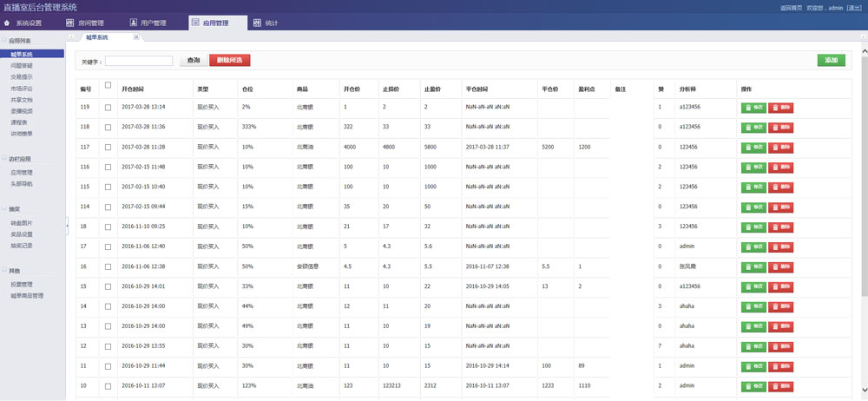Image resolution: width=868 pixels, height=401 pixels.
Task: Click the person icon beside 用户管理
Action: [x=134, y=23]
